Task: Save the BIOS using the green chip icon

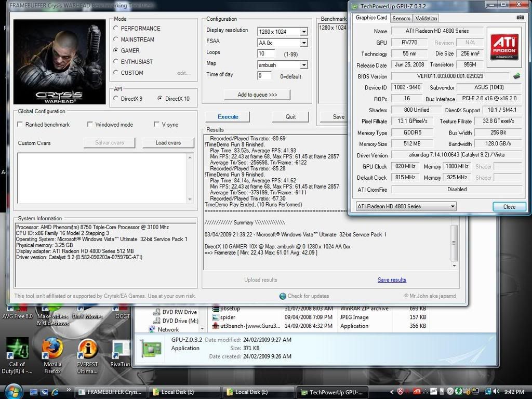Action: 516,76
